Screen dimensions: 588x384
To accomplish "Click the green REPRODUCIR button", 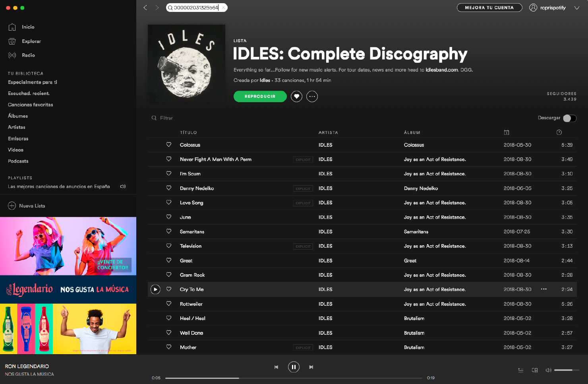I will [260, 97].
